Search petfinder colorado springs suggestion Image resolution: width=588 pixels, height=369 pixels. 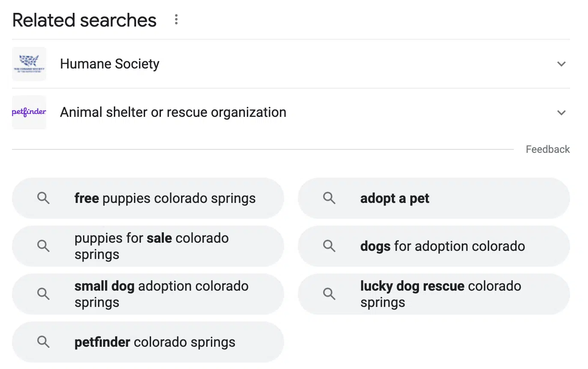point(154,342)
